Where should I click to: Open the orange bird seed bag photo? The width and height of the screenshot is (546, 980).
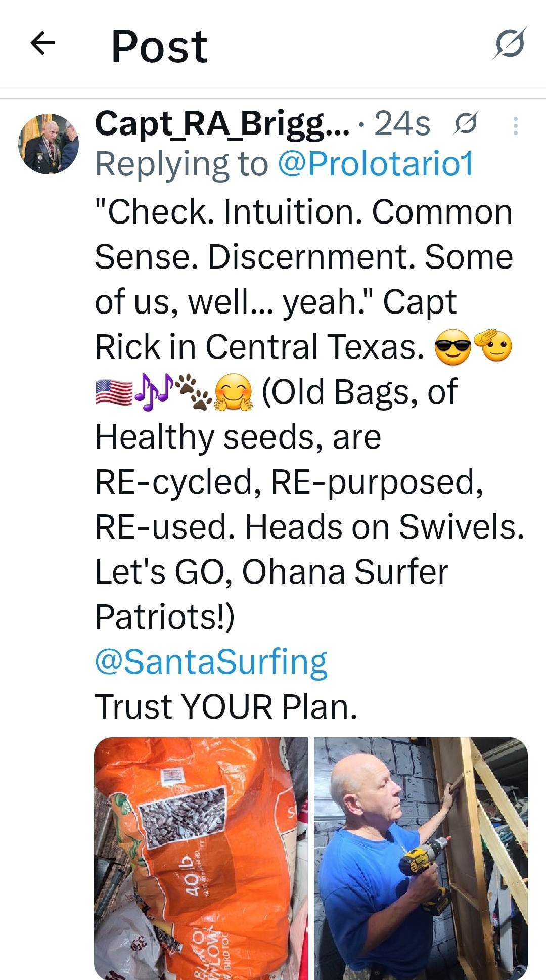[201, 858]
